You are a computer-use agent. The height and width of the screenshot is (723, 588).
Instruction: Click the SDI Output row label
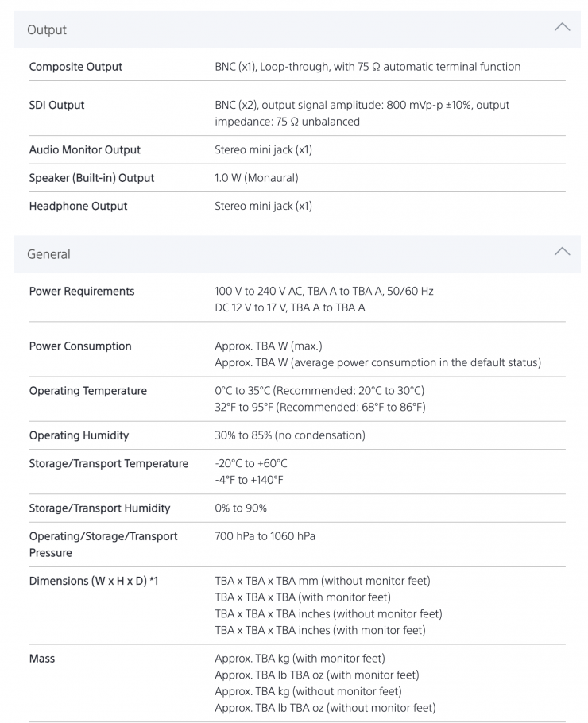[x=56, y=105]
